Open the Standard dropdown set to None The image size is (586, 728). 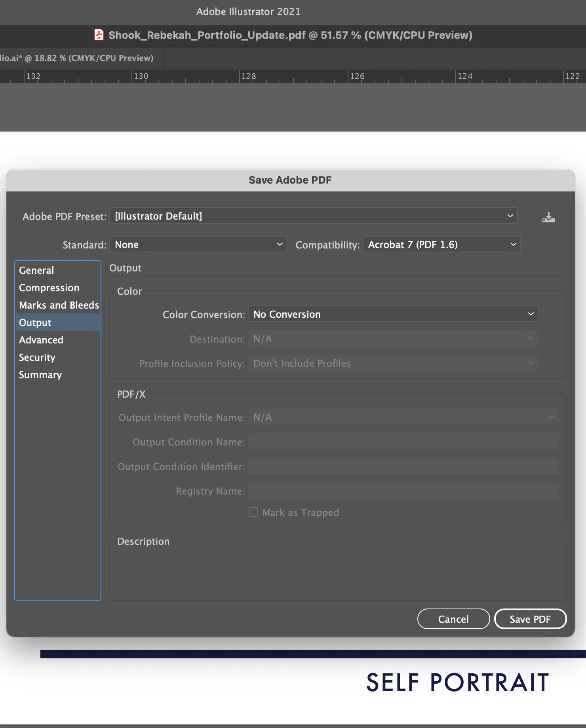(x=198, y=245)
